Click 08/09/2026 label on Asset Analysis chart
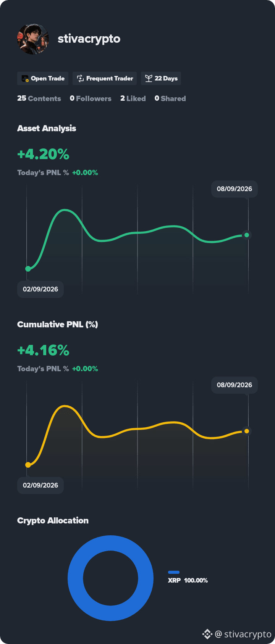 235,189
